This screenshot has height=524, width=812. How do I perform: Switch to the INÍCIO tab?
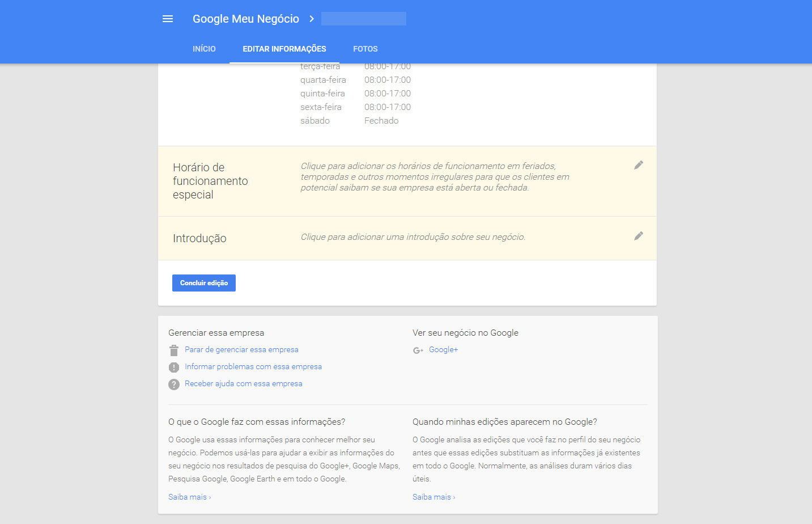click(204, 49)
